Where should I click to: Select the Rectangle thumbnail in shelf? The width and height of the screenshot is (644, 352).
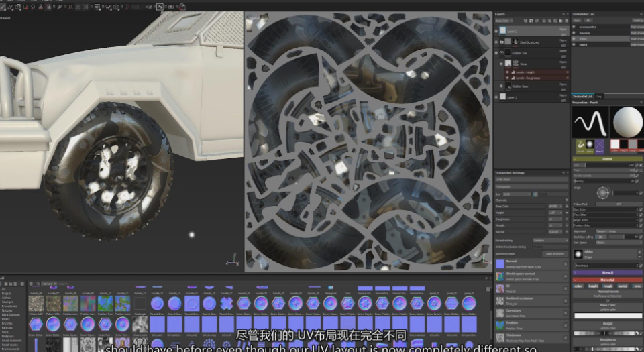tap(140, 304)
